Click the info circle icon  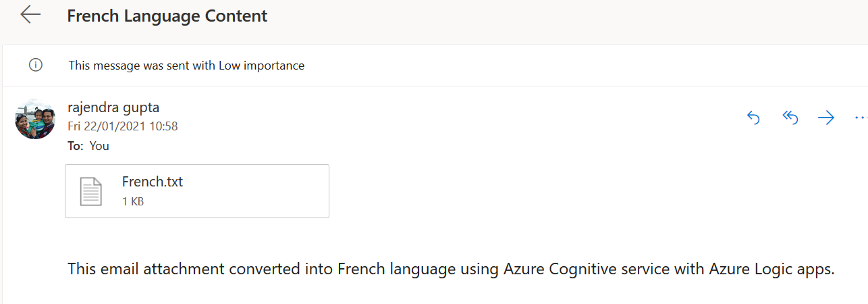click(x=36, y=66)
